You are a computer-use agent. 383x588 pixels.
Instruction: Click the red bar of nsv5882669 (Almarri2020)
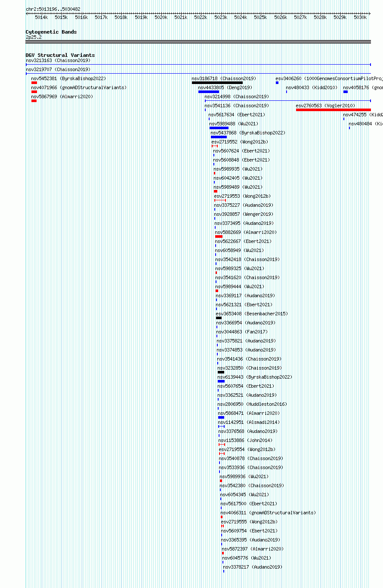(x=219, y=236)
